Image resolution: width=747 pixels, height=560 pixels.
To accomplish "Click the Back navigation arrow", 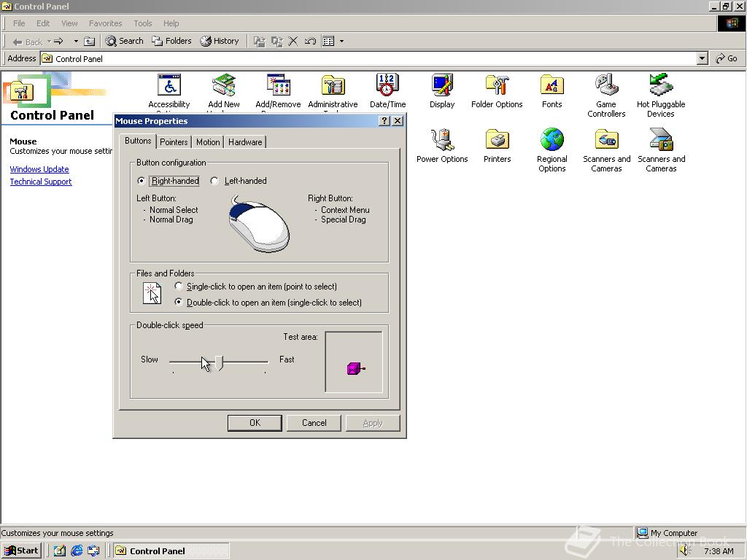I will point(28,42).
